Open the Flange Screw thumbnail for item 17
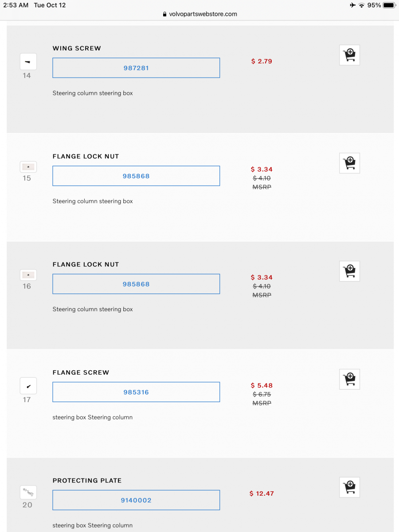 pos(28,386)
